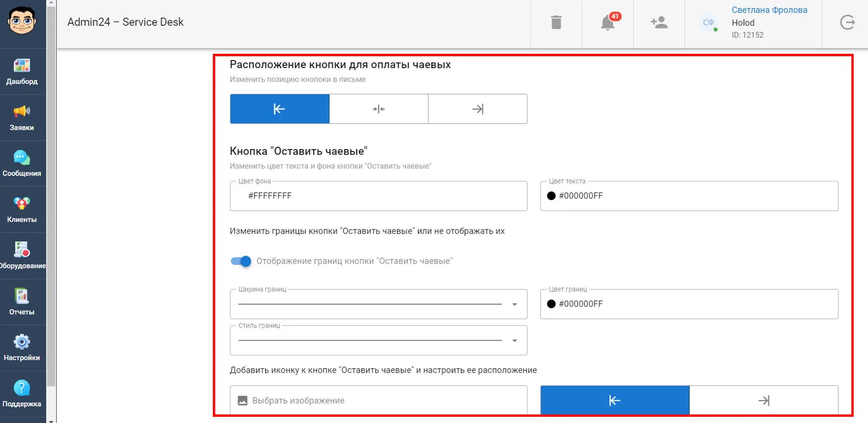This screenshot has width=868, height=423.
Task: Navigate to Клиенты section
Action: [22, 209]
